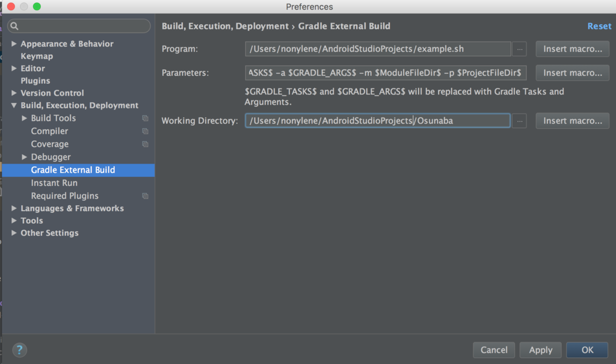Expand the Version Control arrow
This screenshot has width=616, height=364.
pyautogui.click(x=14, y=93)
